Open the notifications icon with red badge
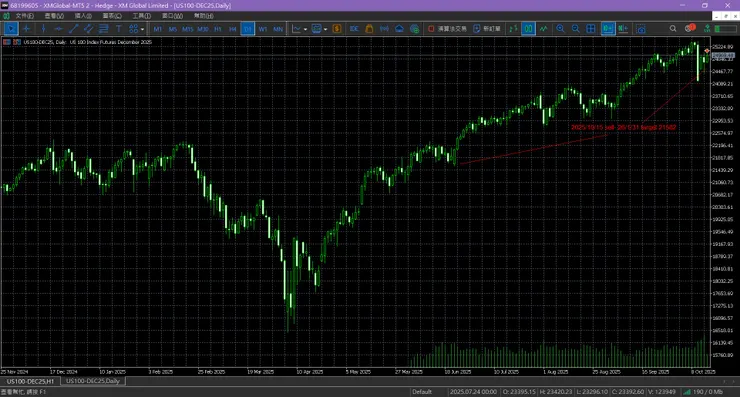740x397 pixels. (x=690, y=28)
